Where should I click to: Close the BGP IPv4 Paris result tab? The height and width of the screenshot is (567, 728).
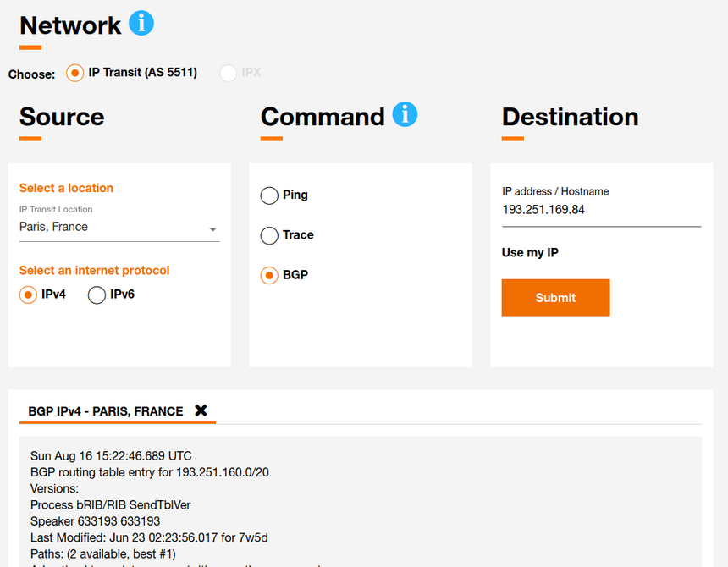pos(201,410)
